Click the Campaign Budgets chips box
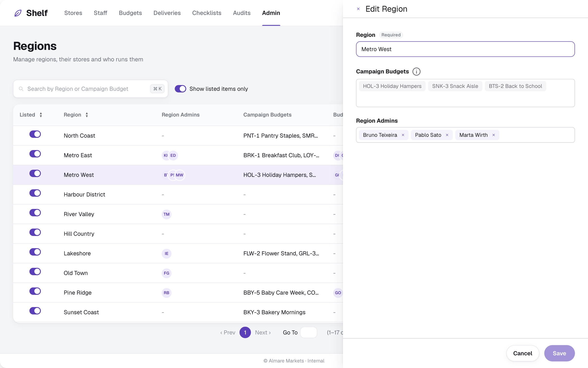Screen dimensions: 588x368 465,93
